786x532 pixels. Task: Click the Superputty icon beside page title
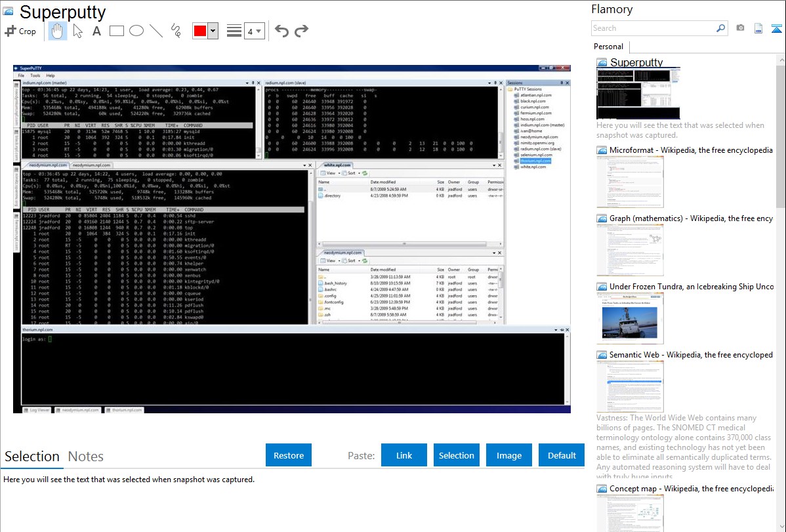click(8, 11)
